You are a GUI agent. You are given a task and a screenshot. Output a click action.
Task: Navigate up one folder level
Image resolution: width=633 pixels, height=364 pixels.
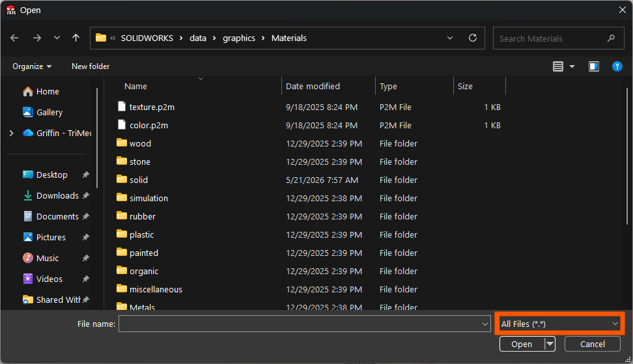(x=76, y=38)
